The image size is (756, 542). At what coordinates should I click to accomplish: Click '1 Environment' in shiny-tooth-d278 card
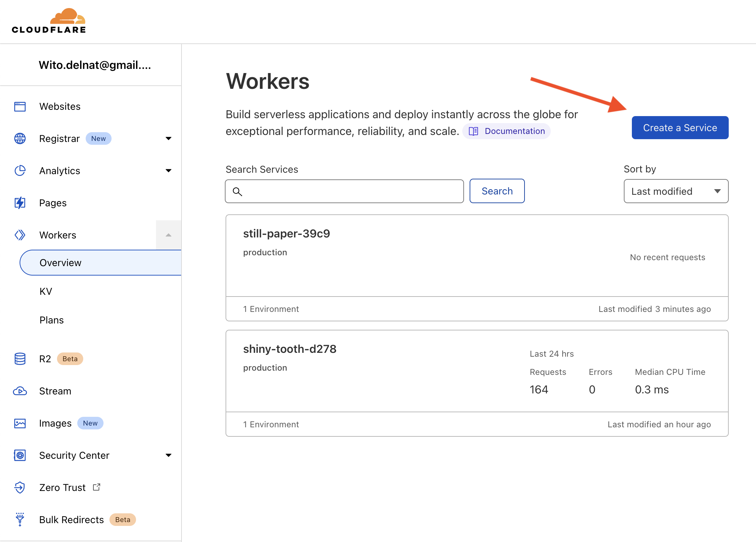tap(271, 425)
